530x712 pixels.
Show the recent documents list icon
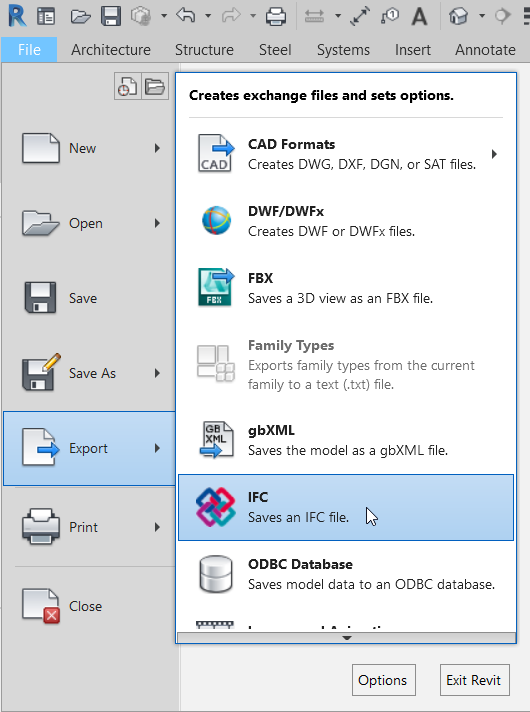[128, 86]
